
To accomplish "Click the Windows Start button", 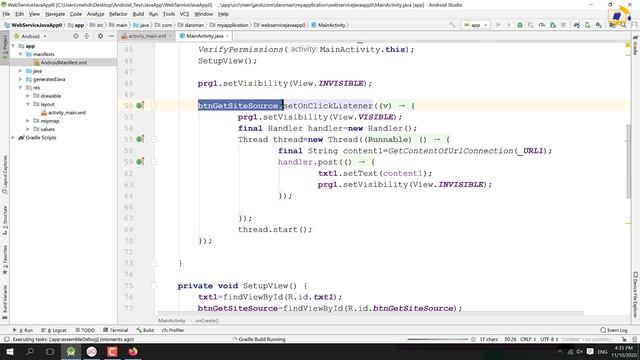I will click(9, 351).
